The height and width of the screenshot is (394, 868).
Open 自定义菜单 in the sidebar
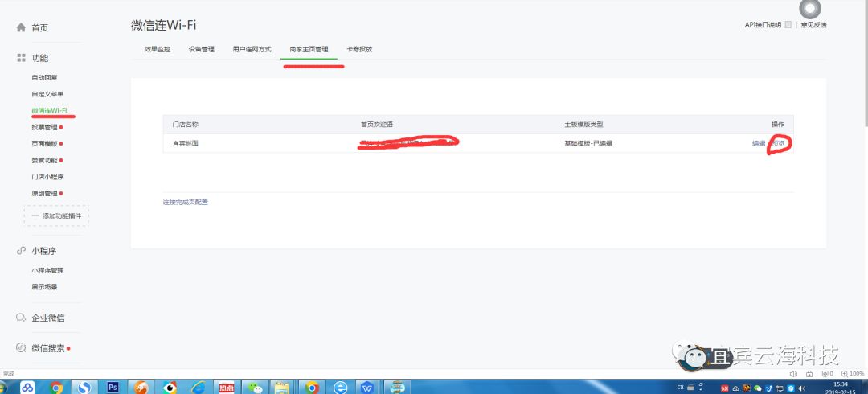point(47,94)
